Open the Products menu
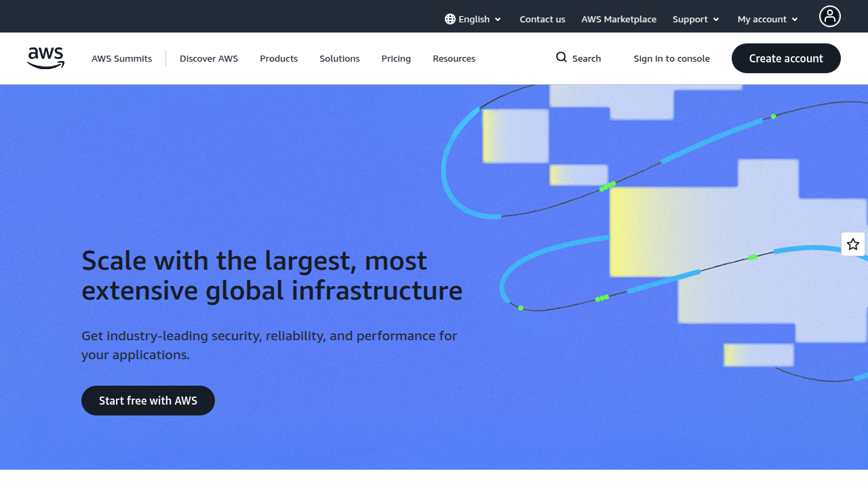This screenshot has width=868, height=488. point(279,58)
